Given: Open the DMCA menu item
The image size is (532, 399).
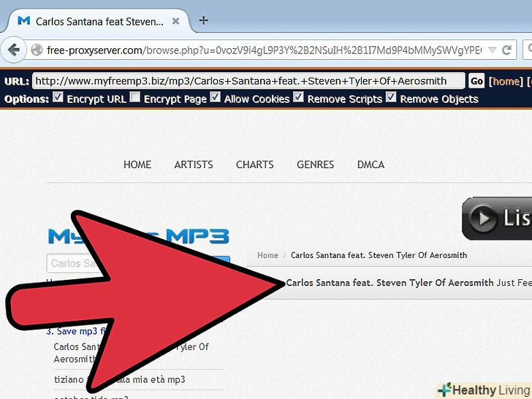Looking at the screenshot, I should click(x=370, y=164).
